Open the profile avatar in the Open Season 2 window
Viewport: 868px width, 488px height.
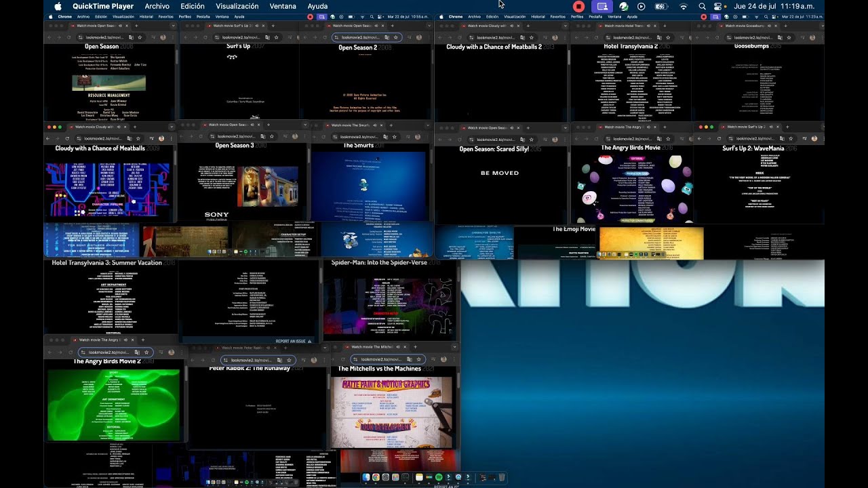(420, 38)
